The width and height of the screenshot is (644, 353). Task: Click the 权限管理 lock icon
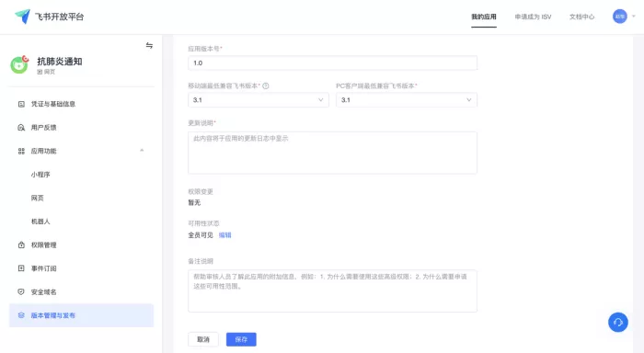coord(21,245)
